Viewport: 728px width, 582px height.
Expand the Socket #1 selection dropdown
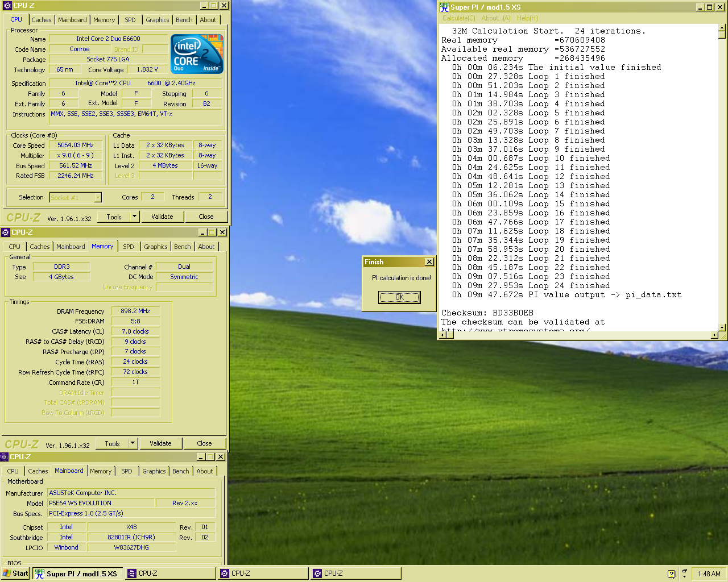[x=98, y=198]
